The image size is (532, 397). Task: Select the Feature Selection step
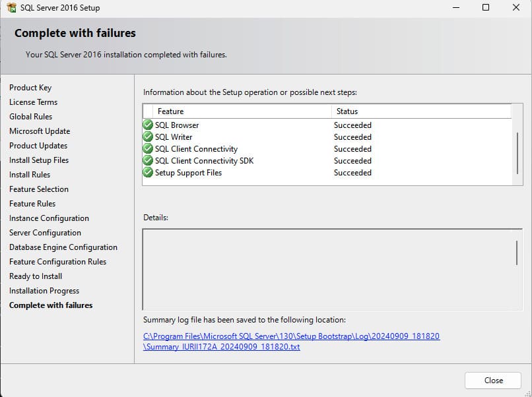pos(39,189)
